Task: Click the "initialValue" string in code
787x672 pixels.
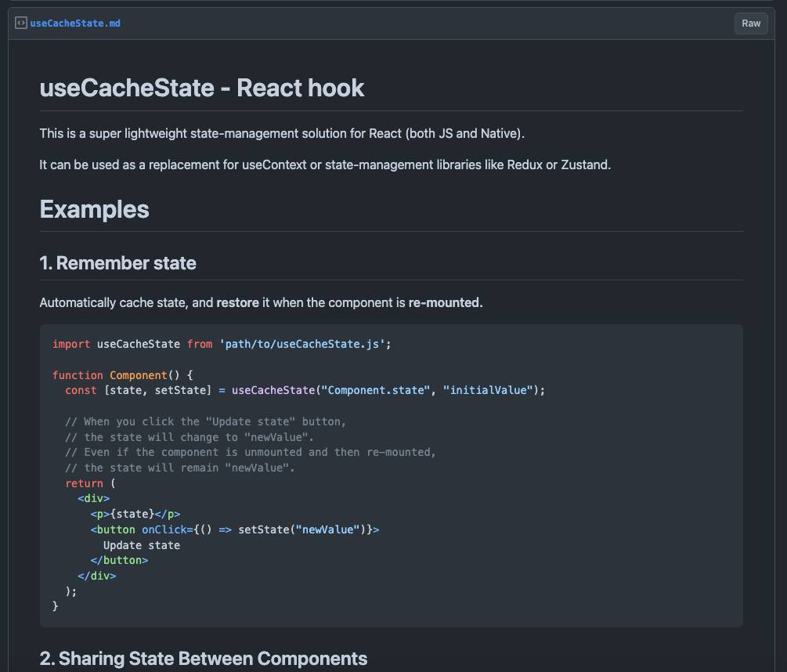Action: coord(488,390)
